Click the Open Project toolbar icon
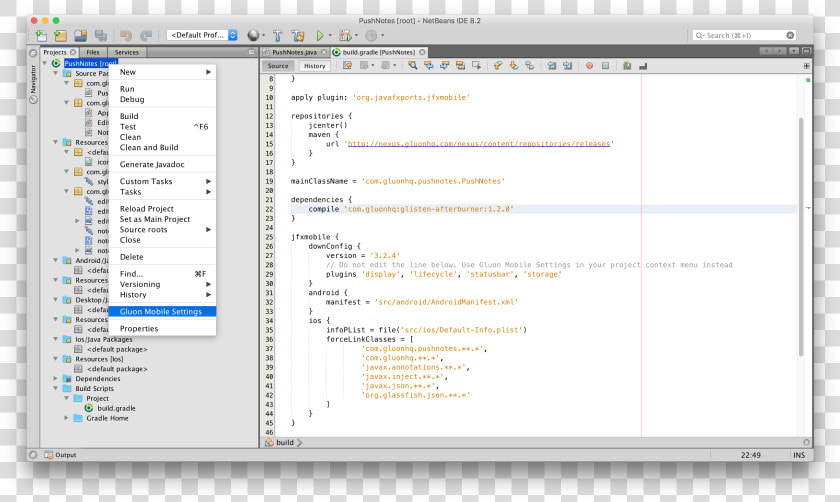Image resolution: width=840 pixels, height=502 pixels. tap(81, 35)
